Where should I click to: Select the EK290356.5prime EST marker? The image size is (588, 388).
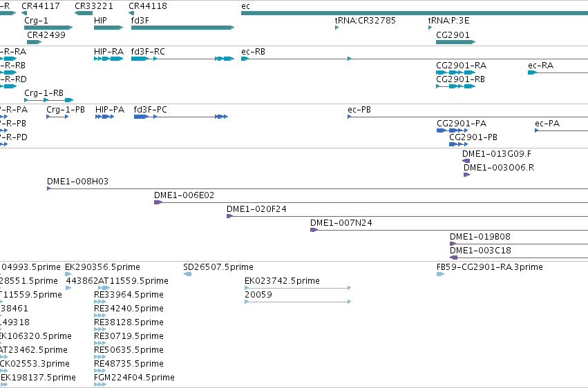click(68, 274)
